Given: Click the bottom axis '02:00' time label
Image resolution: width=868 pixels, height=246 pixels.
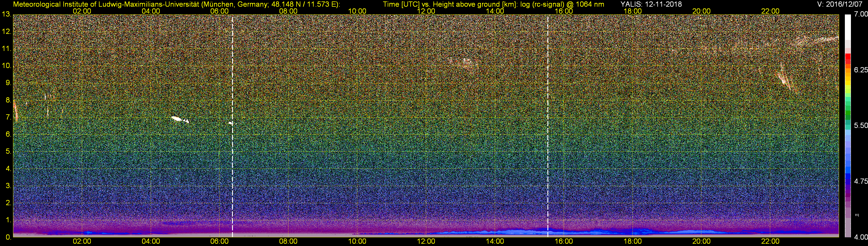Looking at the screenshot, I should [82, 241].
